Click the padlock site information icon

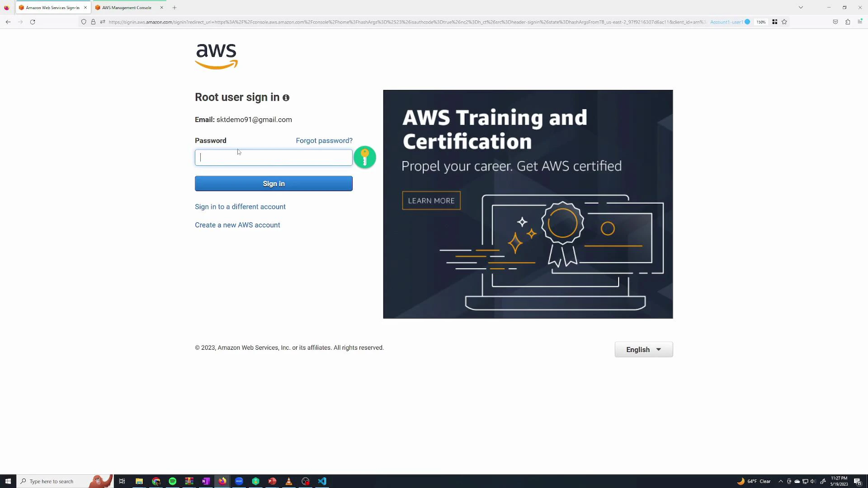93,22
